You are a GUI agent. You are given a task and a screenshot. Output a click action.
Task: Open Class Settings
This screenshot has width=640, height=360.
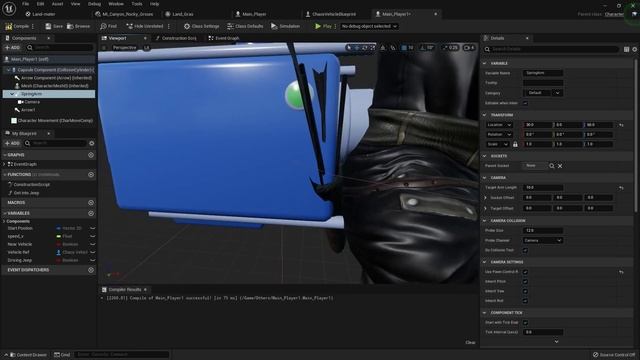coord(201,26)
